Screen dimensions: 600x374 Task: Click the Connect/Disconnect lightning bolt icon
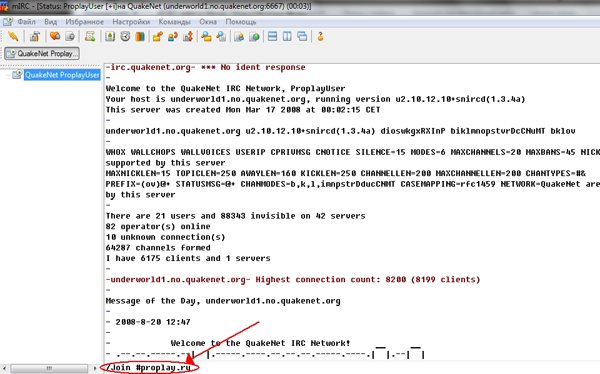pyautogui.click(x=13, y=36)
